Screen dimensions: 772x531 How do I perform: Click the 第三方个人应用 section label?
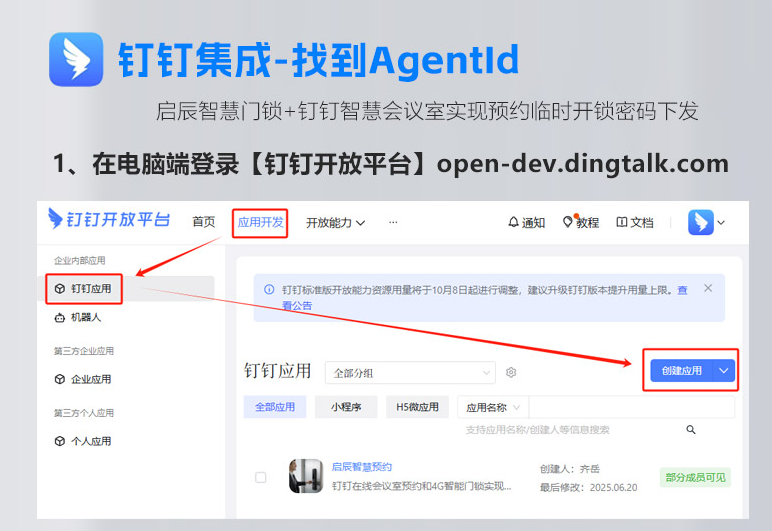[x=84, y=413]
